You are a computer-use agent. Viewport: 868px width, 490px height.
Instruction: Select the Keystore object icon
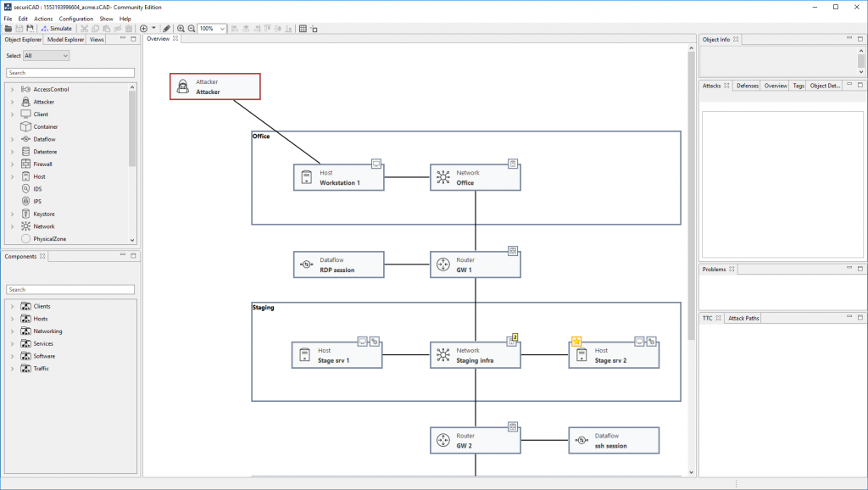point(25,214)
